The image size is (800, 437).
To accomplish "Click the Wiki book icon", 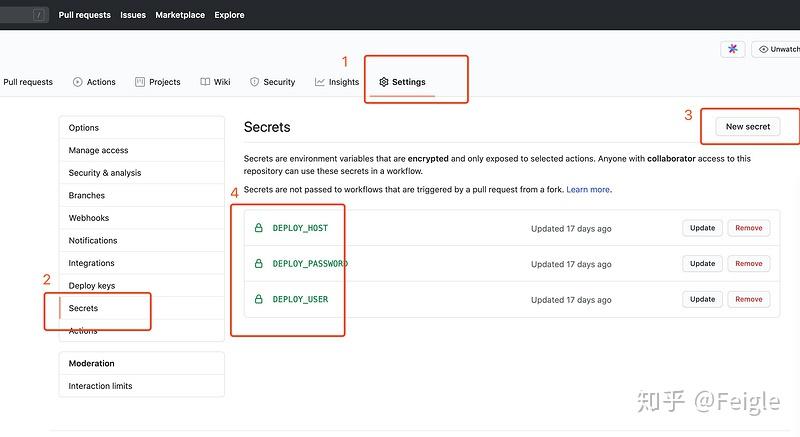I will (205, 82).
